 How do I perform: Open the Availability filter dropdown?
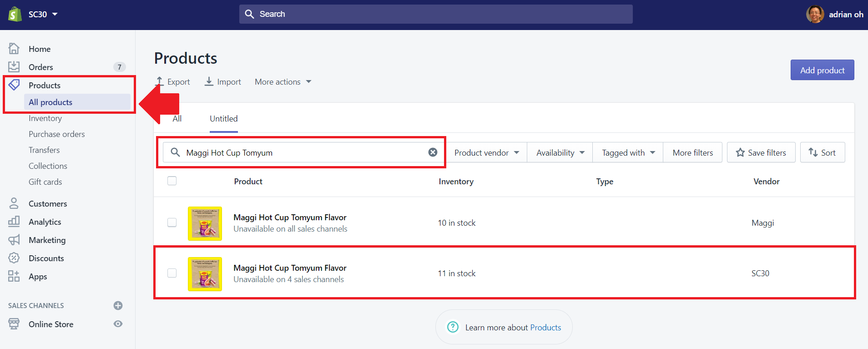[560, 153]
